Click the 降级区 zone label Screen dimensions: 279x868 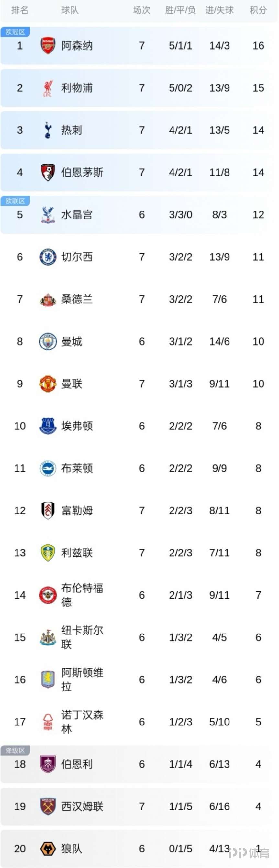coord(15,750)
